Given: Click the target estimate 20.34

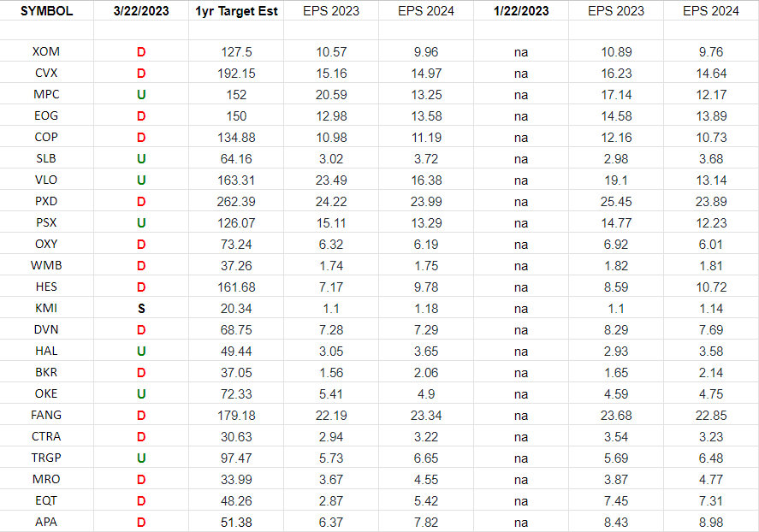Looking at the screenshot, I should click(x=236, y=309).
